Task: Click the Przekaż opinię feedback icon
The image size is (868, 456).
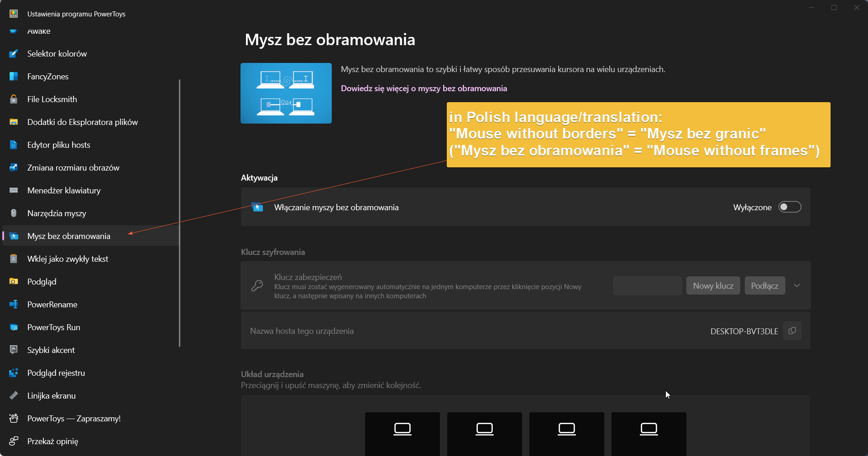Action: click(x=13, y=441)
